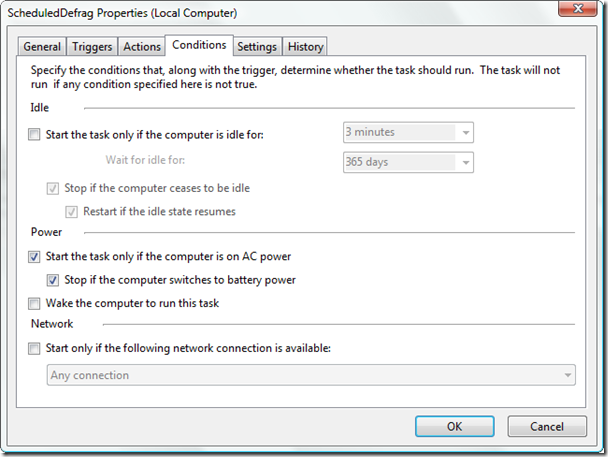This screenshot has width=608, height=457.
Task: Toggle restart if idle state resumes
Action: [x=71, y=212]
